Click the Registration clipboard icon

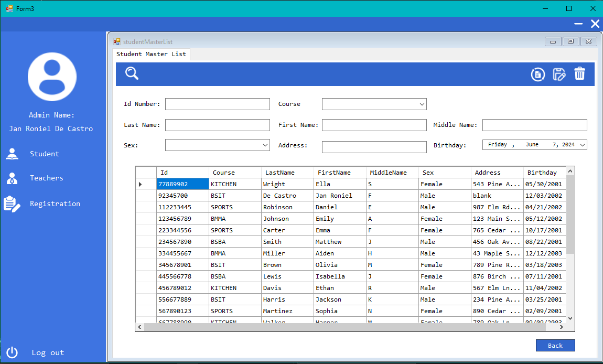tap(12, 204)
